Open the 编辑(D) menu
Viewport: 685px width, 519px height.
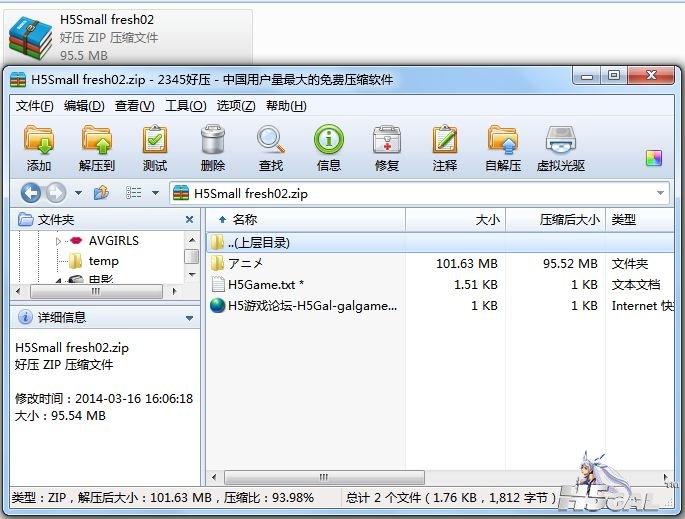pyautogui.click(x=84, y=106)
